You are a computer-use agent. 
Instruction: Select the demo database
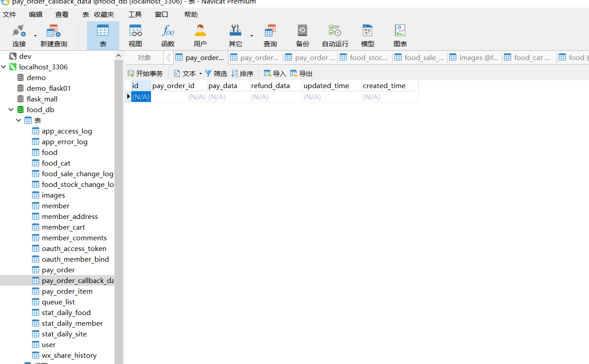tap(36, 78)
